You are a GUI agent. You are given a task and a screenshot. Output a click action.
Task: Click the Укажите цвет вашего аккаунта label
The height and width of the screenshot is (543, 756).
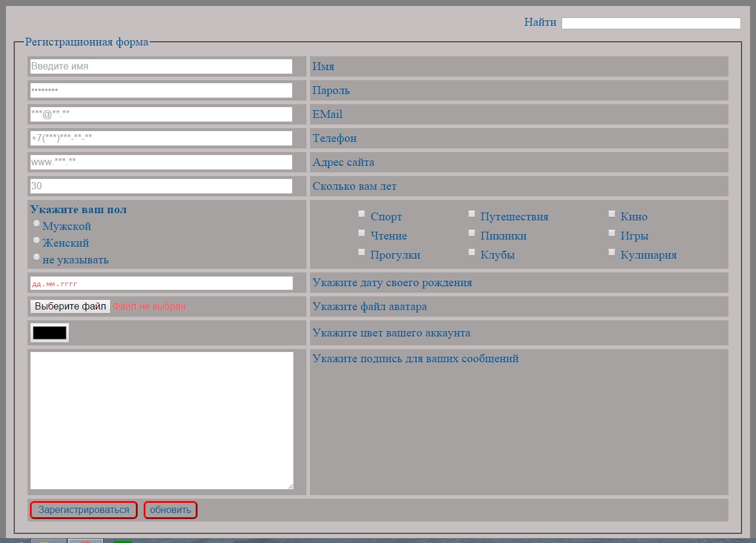point(391,333)
